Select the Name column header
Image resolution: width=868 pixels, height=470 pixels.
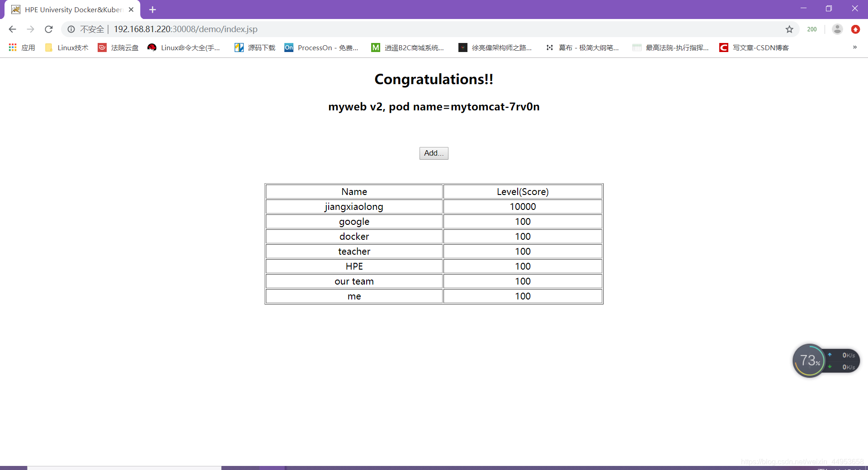click(354, 192)
